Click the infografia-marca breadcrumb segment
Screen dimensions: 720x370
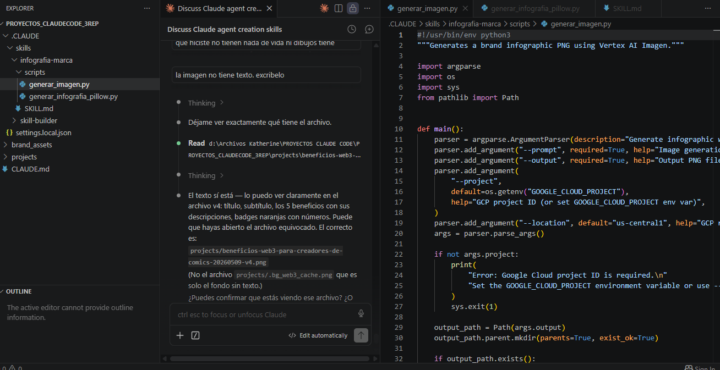(x=475, y=24)
